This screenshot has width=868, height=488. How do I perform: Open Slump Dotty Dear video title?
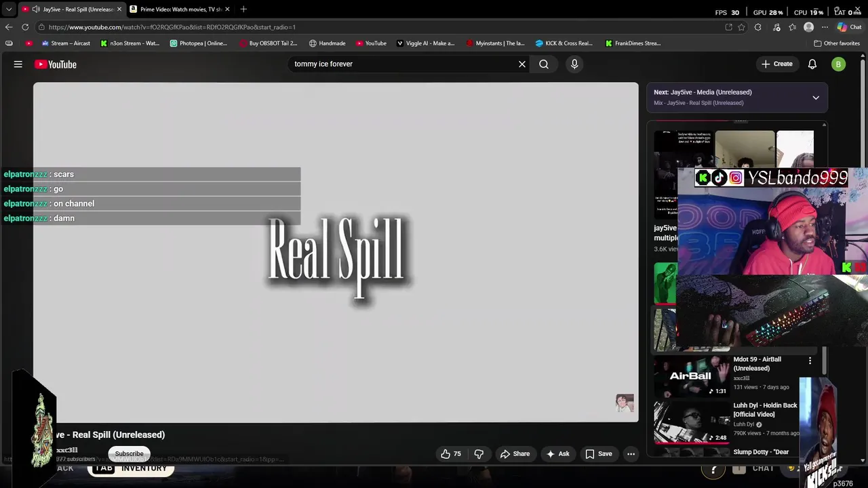point(761,452)
